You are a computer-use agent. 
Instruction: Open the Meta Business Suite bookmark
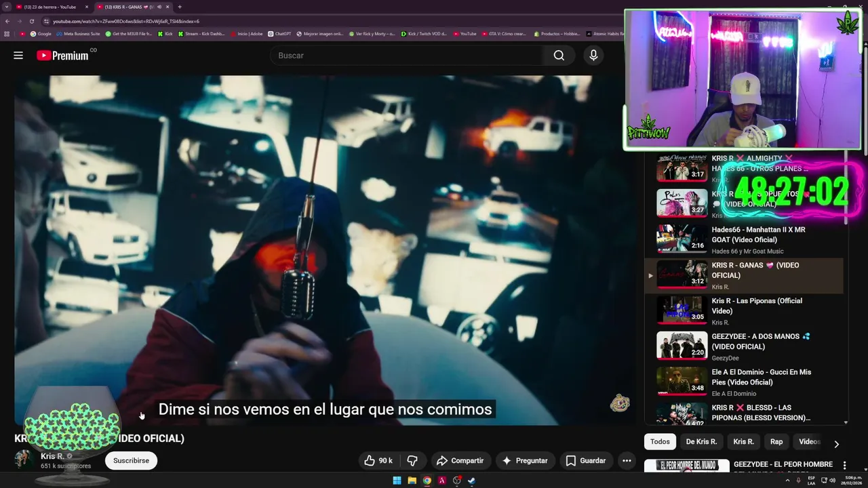point(78,34)
